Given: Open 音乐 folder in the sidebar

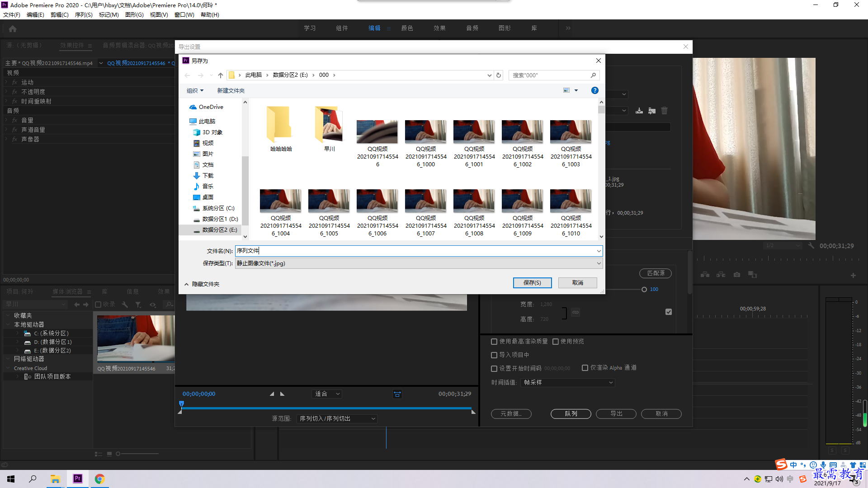Looking at the screenshot, I should 208,187.
